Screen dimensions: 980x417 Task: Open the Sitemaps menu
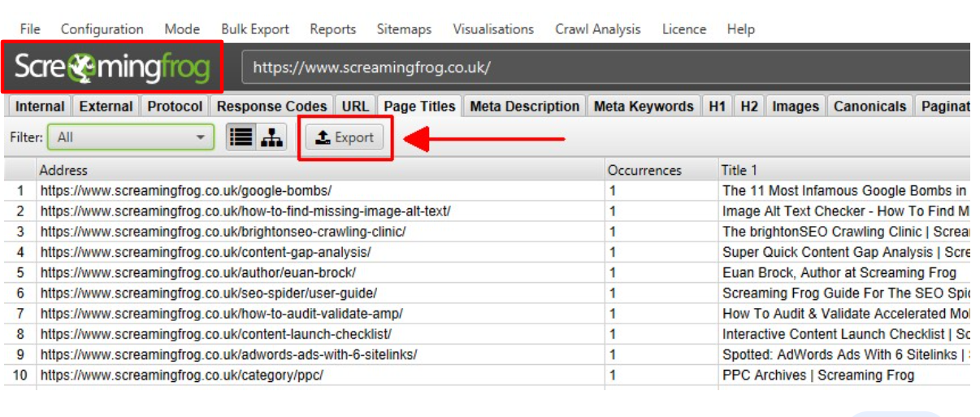(x=404, y=29)
